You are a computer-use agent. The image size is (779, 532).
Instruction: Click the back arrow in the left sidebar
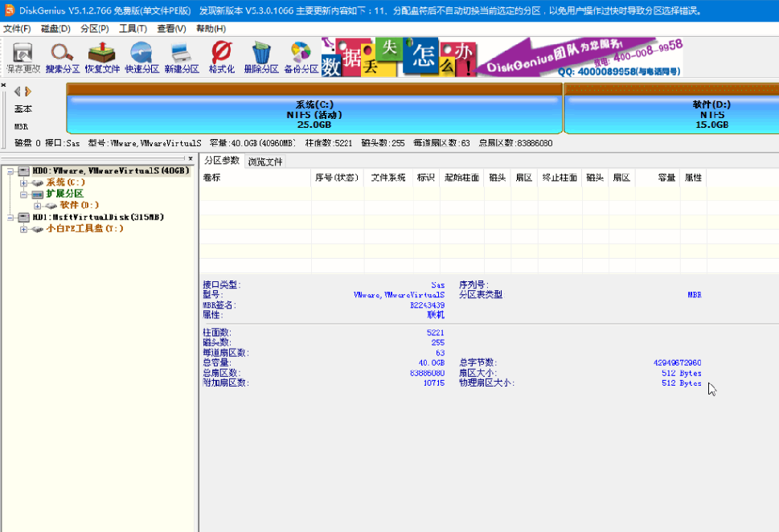(18, 91)
